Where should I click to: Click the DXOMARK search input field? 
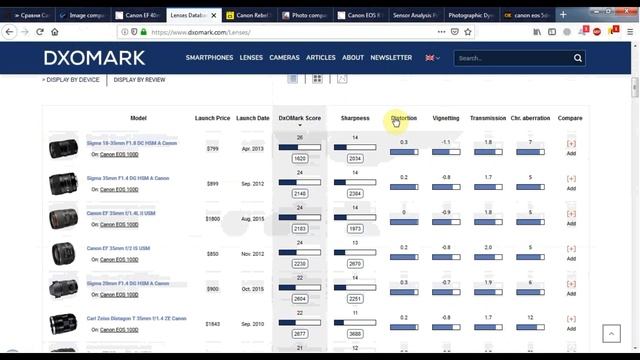[x=513, y=58]
